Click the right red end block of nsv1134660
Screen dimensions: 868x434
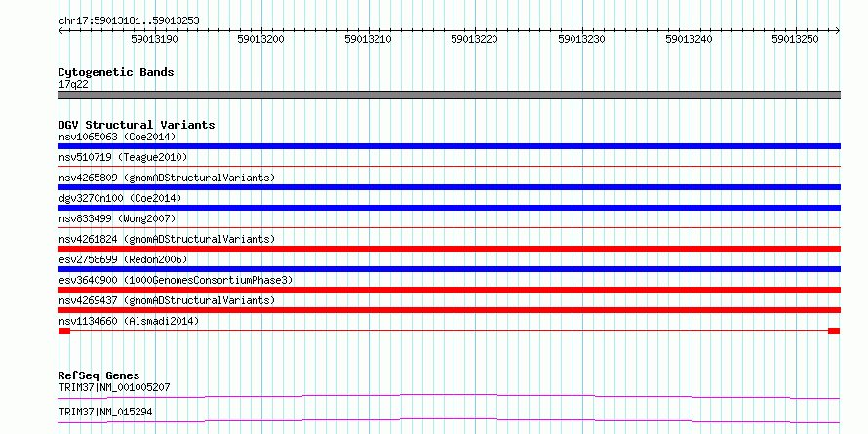[x=834, y=331]
